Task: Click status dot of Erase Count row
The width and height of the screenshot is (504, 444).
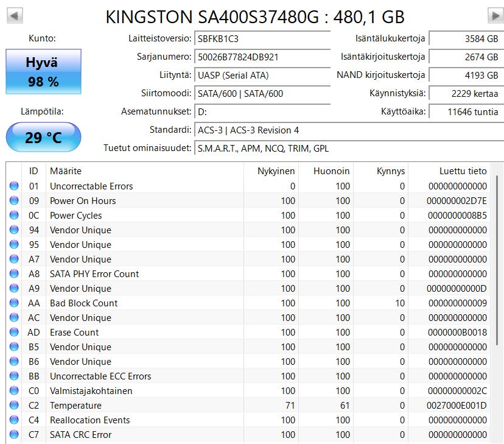Action: [x=14, y=332]
